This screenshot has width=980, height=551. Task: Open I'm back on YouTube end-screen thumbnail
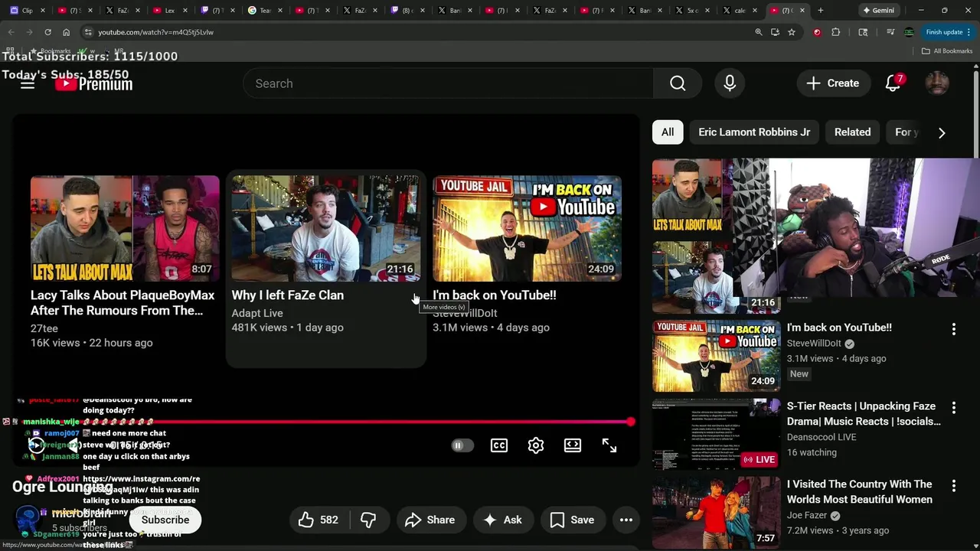pyautogui.click(x=527, y=229)
